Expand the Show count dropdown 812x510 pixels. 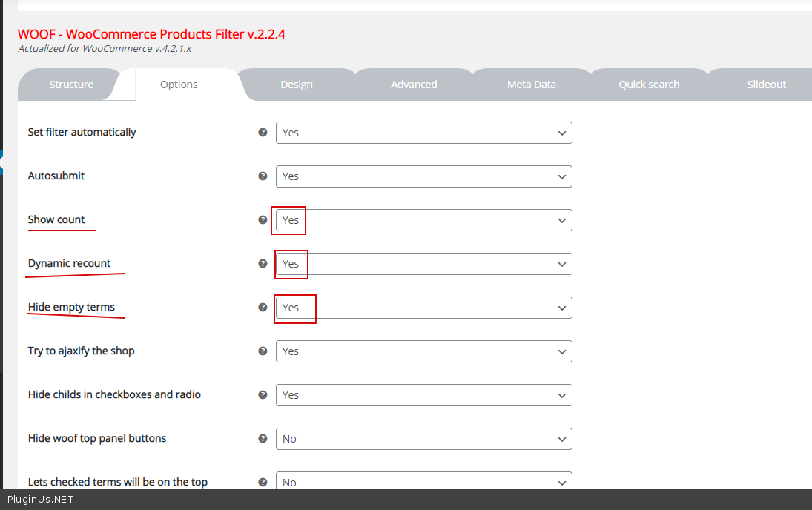tap(423, 220)
